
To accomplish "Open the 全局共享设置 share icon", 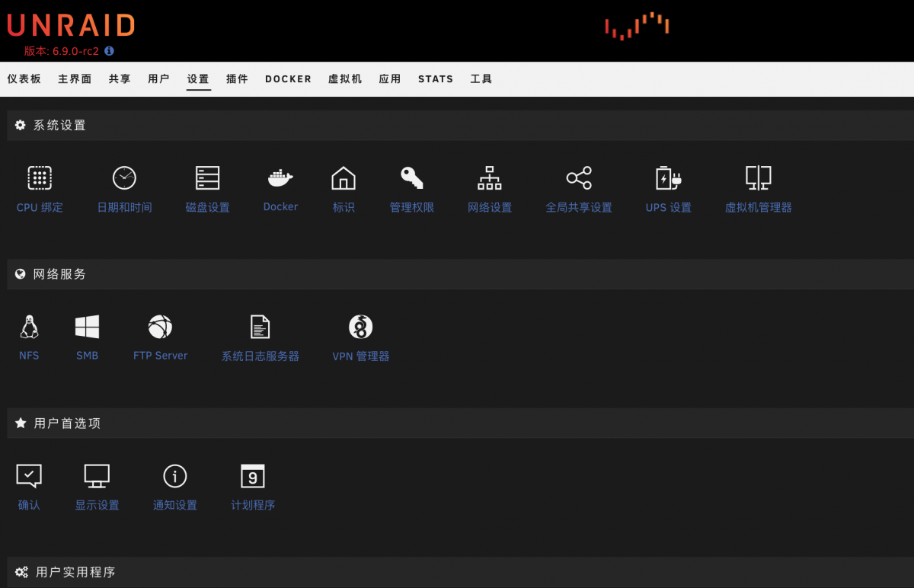I will (579, 177).
